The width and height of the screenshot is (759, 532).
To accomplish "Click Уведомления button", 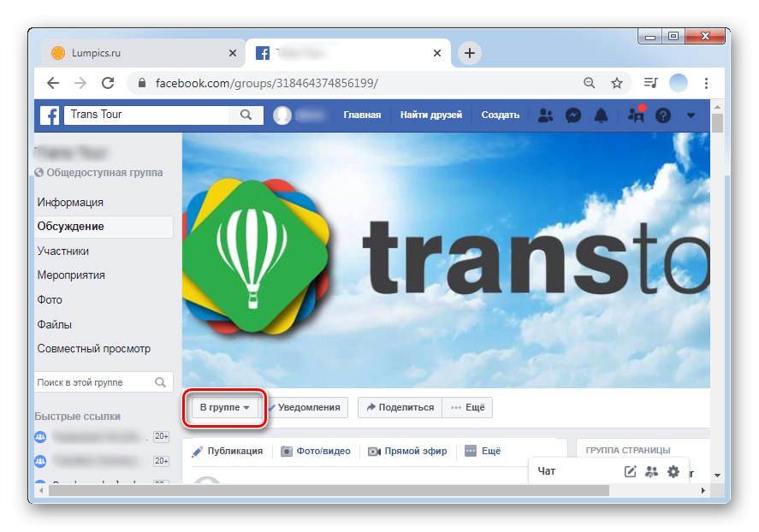I will click(x=306, y=407).
